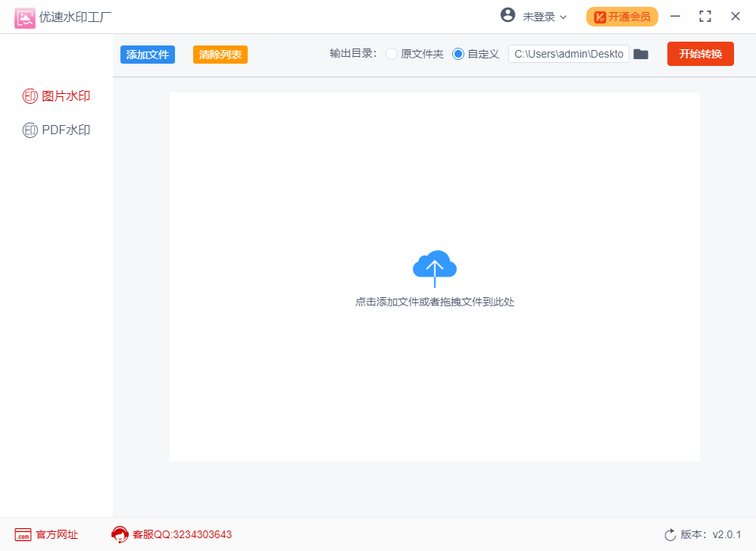Click the QQ penguin icon in the footer

tap(120, 534)
